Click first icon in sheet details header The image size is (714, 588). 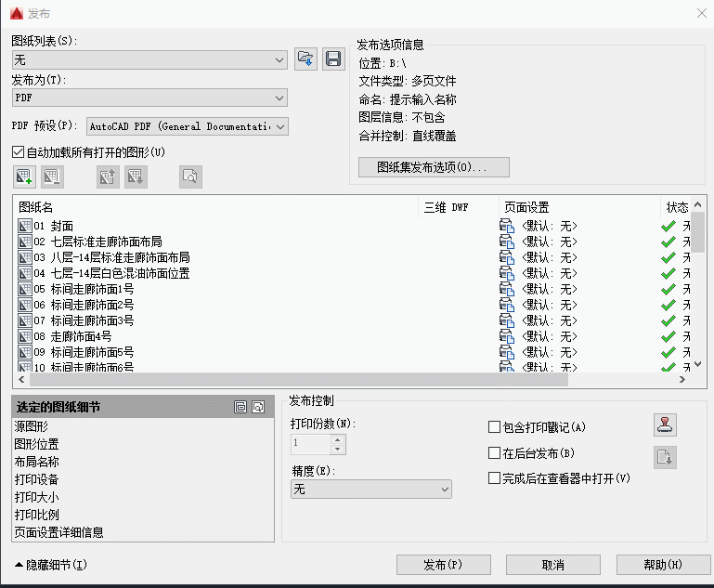tap(240, 407)
